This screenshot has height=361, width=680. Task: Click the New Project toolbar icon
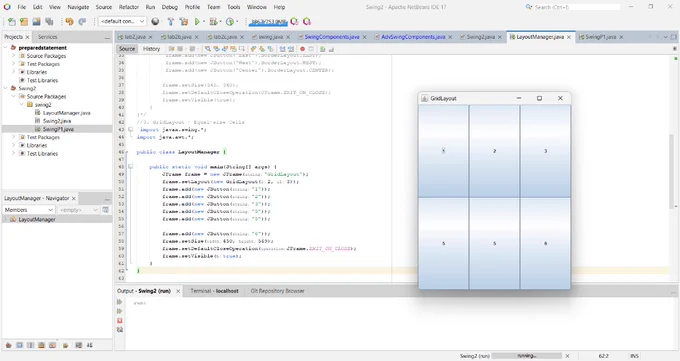(x=24, y=21)
